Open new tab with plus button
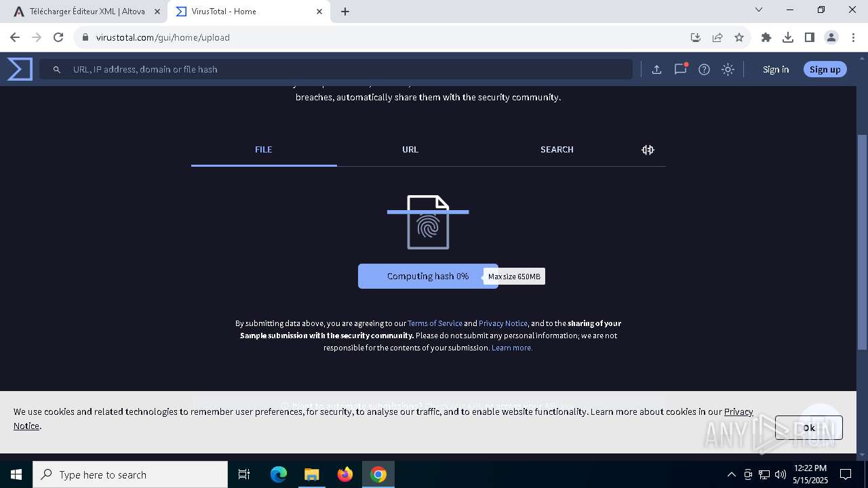Viewport: 868px width, 488px height. [x=345, y=12]
